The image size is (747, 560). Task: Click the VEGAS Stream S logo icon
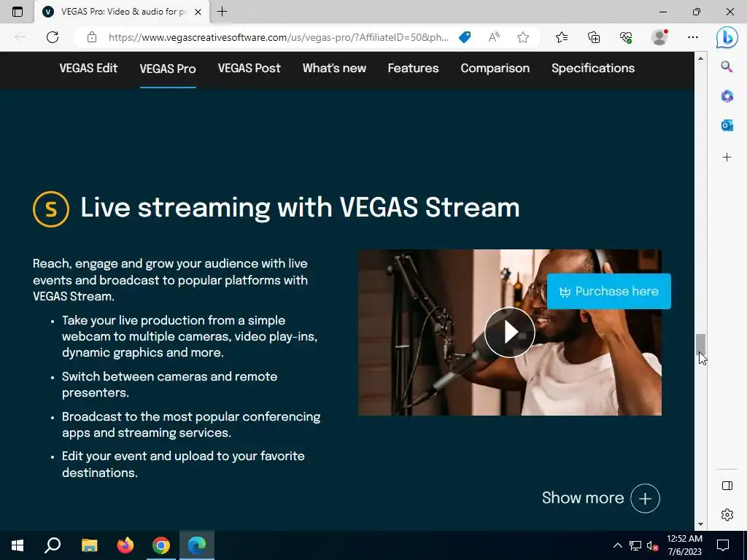pyautogui.click(x=51, y=209)
